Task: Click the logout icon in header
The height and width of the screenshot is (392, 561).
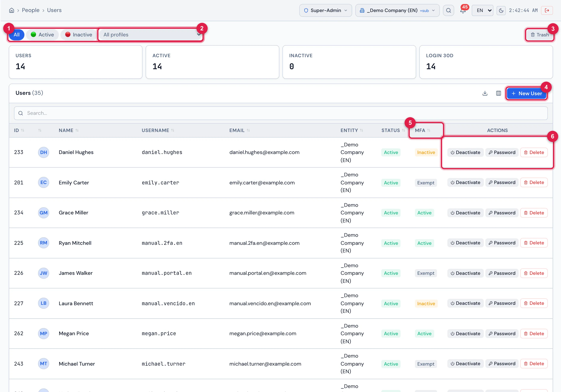Action: pyautogui.click(x=547, y=10)
